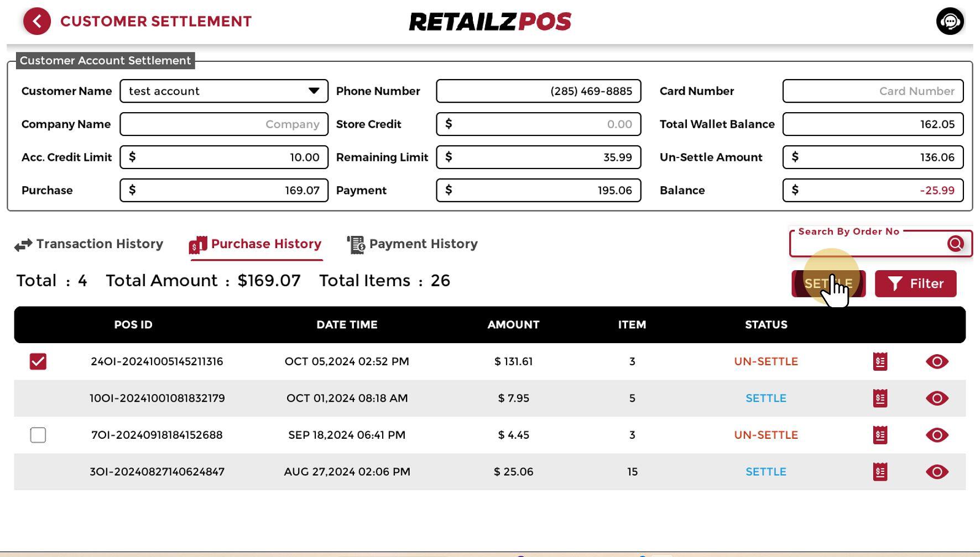This screenshot has width=980, height=557.
Task: Switch to Payment History tab
Action: point(413,244)
